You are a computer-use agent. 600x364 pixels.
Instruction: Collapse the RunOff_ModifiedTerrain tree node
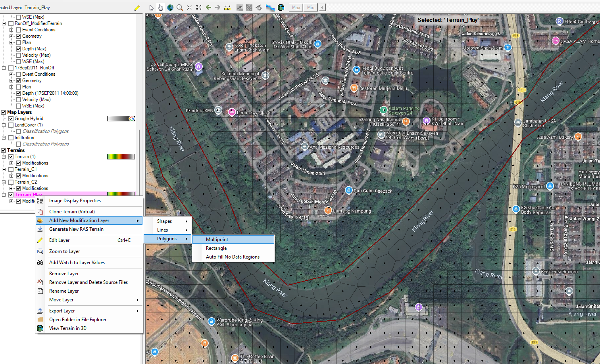tap(4, 23)
